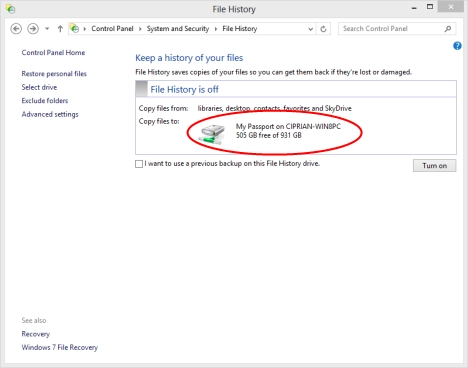468x368 pixels.
Task: Open Control Panel Home link
Action: click(x=53, y=53)
